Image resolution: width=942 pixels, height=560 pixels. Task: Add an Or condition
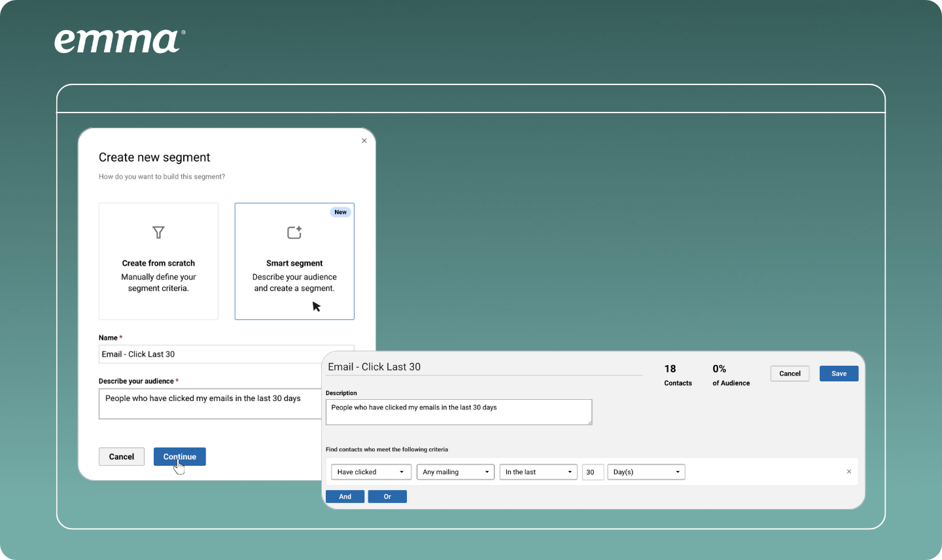pos(387,497)
